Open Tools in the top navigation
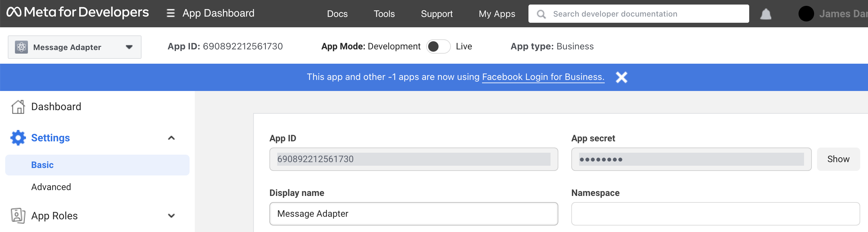Image resolution: width=868 pixels, height=232 pixels. pyautogui.click(x=384, y=14)
